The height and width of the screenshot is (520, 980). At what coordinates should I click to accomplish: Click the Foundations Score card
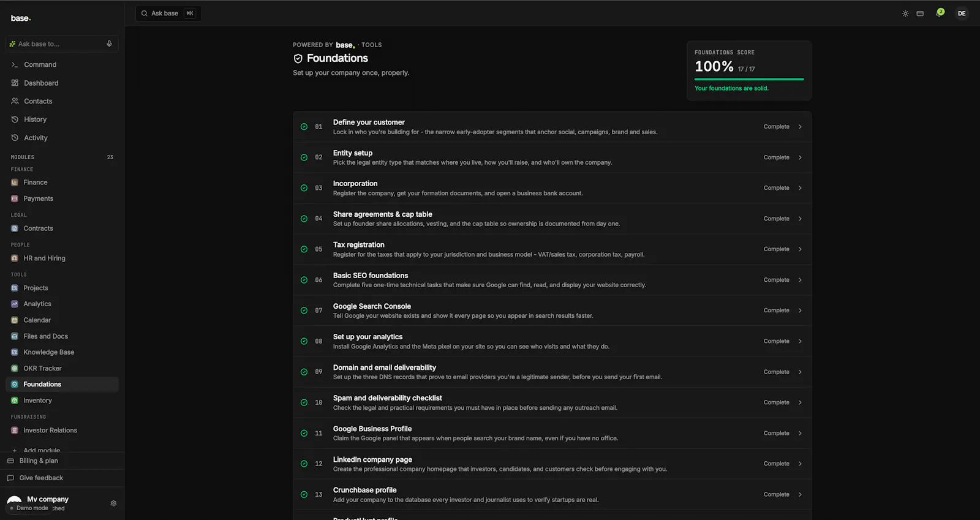(x=749, y=70)
